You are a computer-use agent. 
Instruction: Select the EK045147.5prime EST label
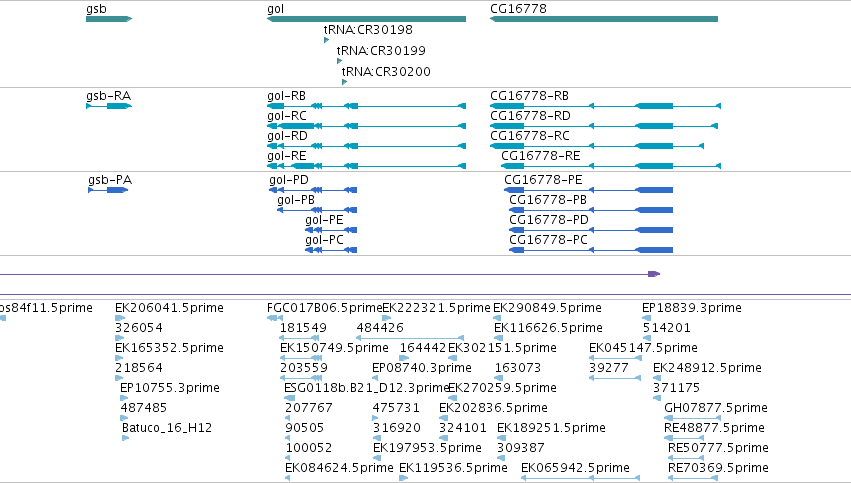coord(644,348)
